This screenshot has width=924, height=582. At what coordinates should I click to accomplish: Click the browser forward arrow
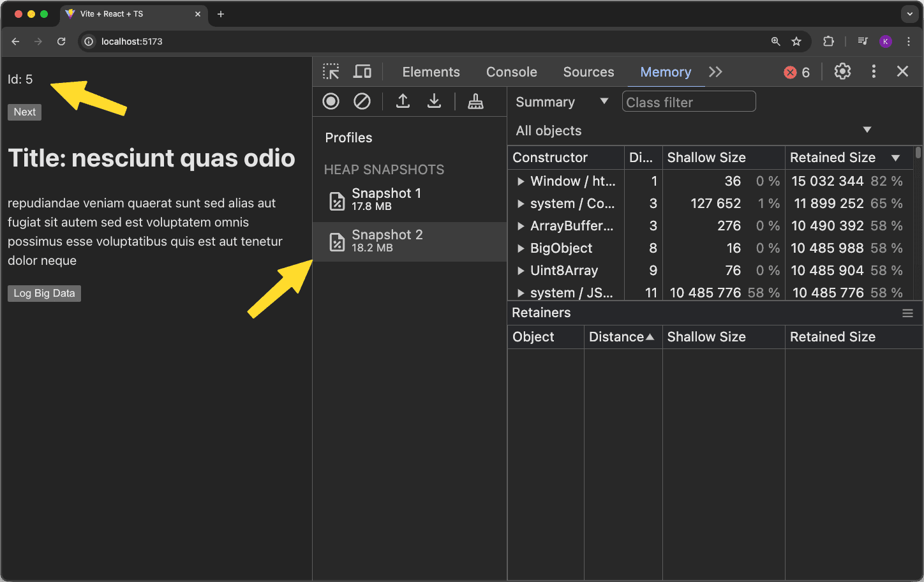(x=38, y=41)
